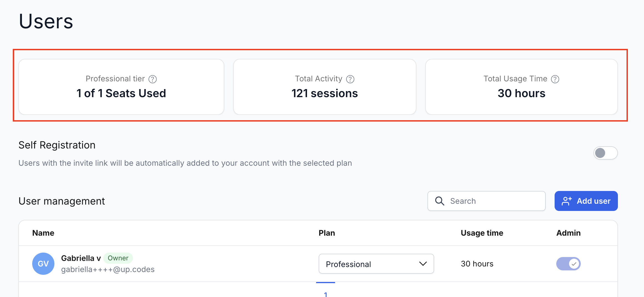
Task: Click the add-person icon on Add user
Action: tap(567, 201)
